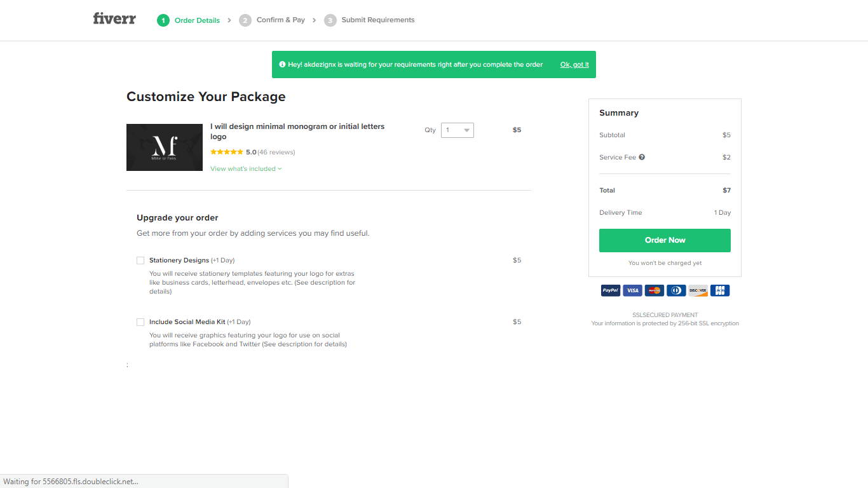
Task: Click the 46 reviews text
Action: pos(276,152)
